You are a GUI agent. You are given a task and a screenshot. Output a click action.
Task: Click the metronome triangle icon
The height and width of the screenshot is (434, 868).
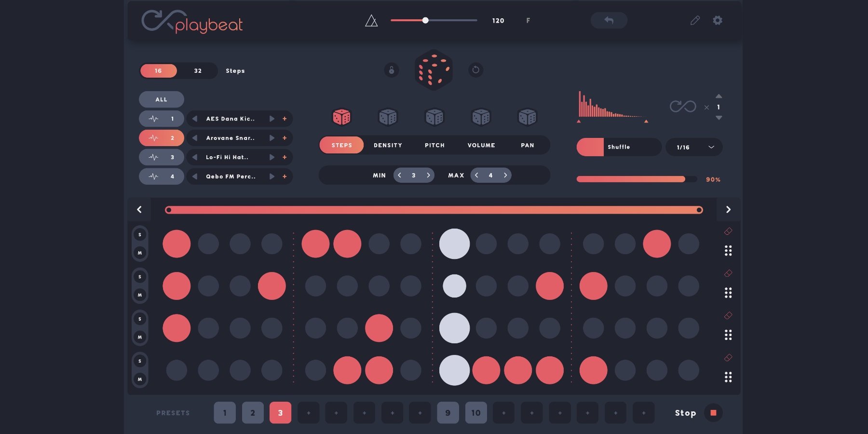371,21
